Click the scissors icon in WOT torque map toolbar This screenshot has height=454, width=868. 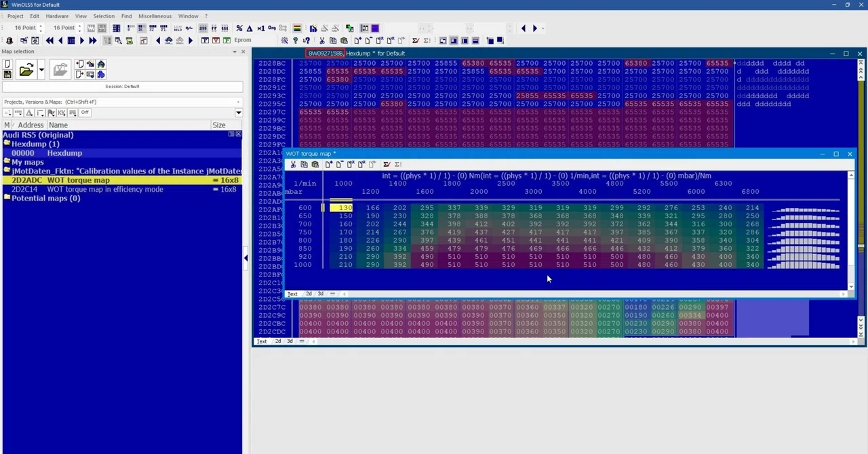[293, 164]
